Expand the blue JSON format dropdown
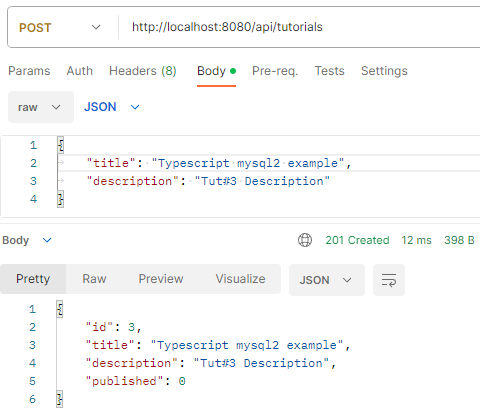This screenshot has height=420, width=480. [x=112, y=107]
